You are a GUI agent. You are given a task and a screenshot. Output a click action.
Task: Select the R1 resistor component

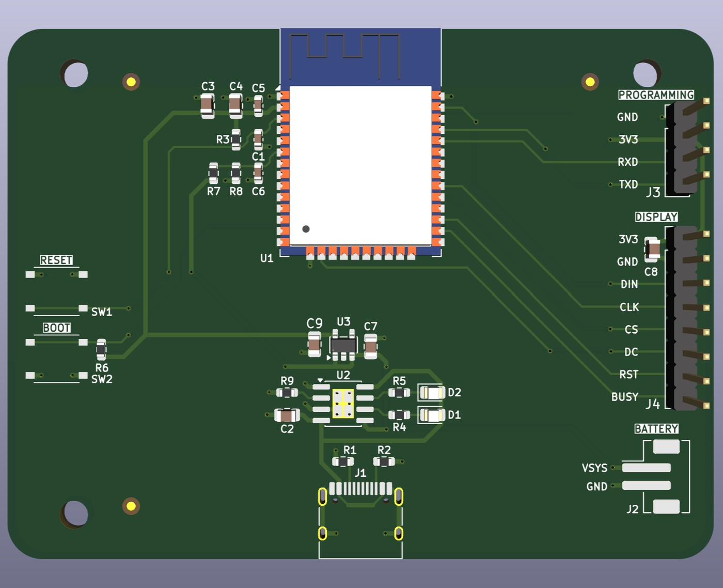click(x=343, y=461)
